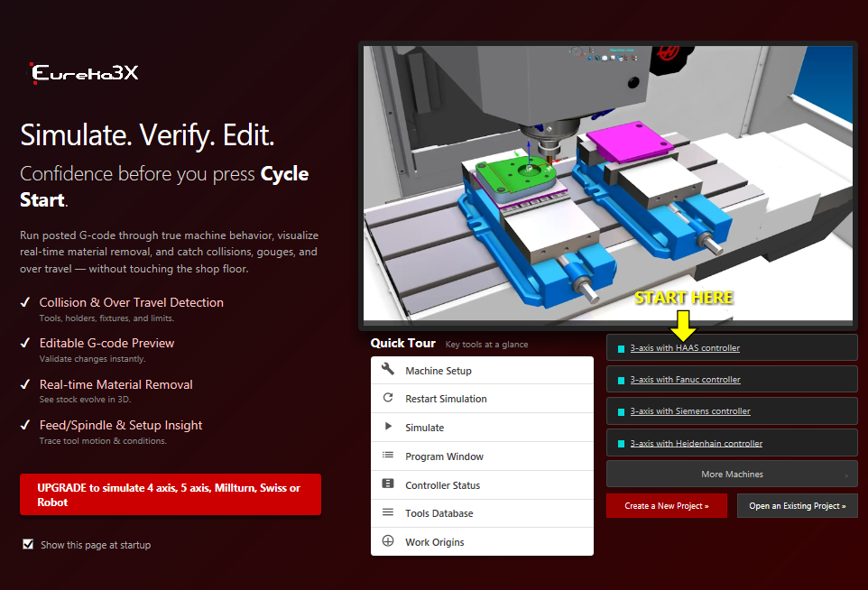Click the Quick Tour heading
The width and height of the screenshot is (868, 590).
click(403, 343)
